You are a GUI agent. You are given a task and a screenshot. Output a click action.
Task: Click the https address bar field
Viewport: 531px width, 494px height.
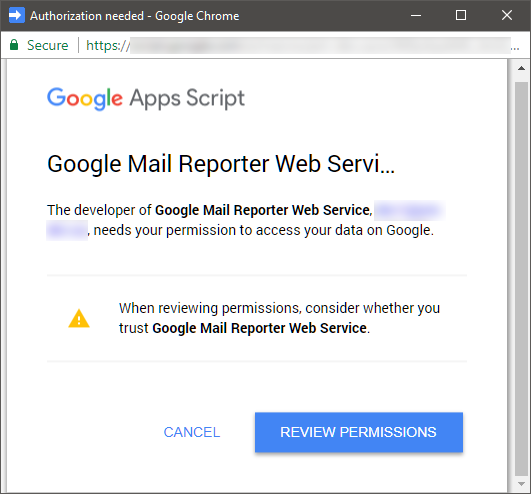298,45
